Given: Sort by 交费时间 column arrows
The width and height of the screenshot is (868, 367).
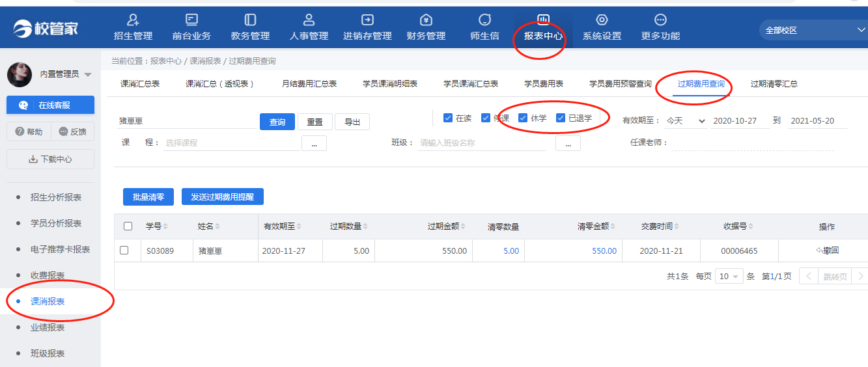Looking at the screenshot, I should (x=677, y=226).
